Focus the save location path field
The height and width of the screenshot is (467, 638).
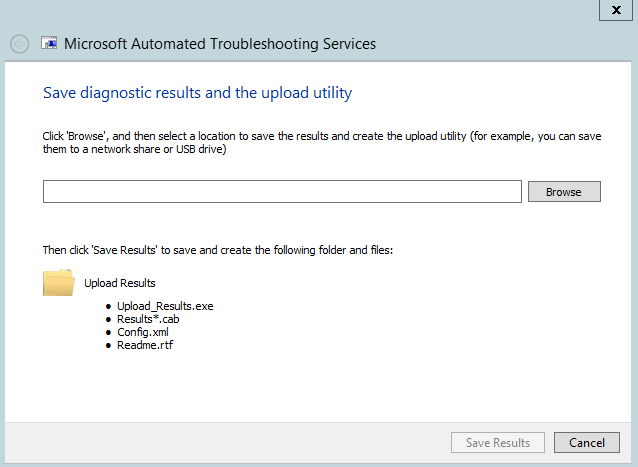pos(282,192)
